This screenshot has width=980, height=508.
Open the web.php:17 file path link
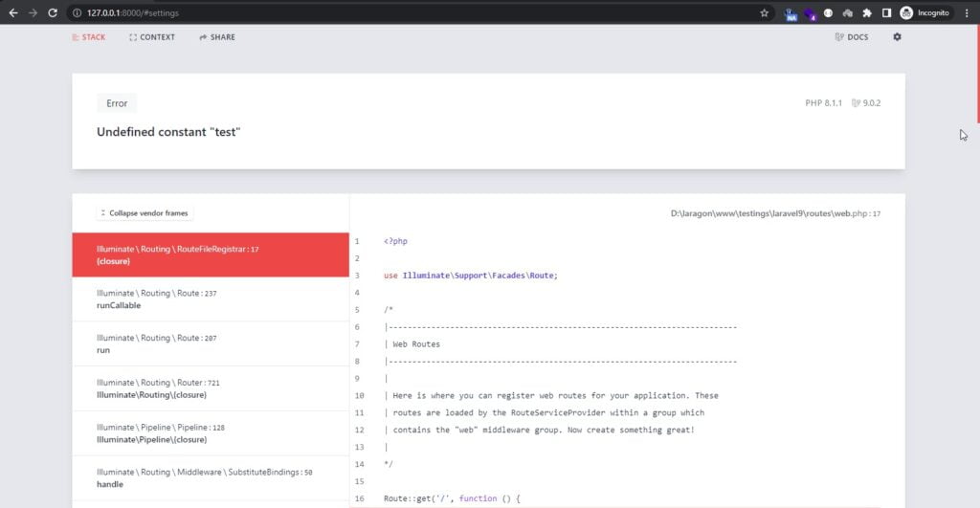point(775,213)
